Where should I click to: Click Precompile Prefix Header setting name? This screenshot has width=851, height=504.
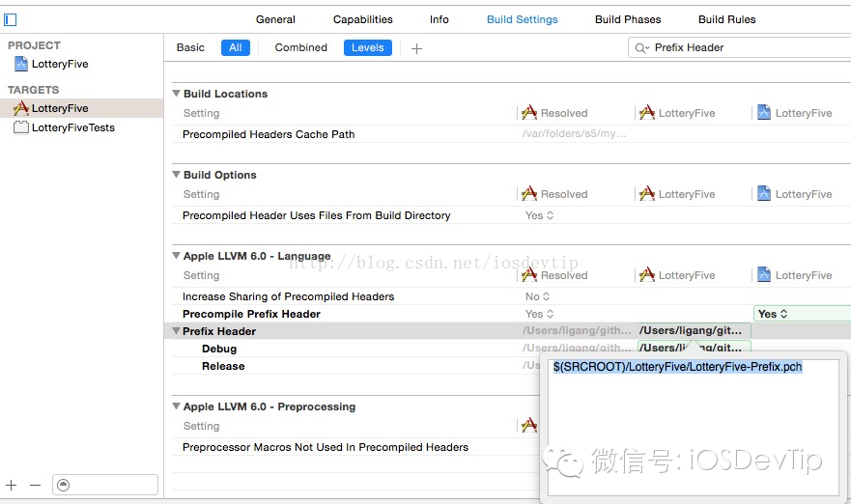click(251, 314)
